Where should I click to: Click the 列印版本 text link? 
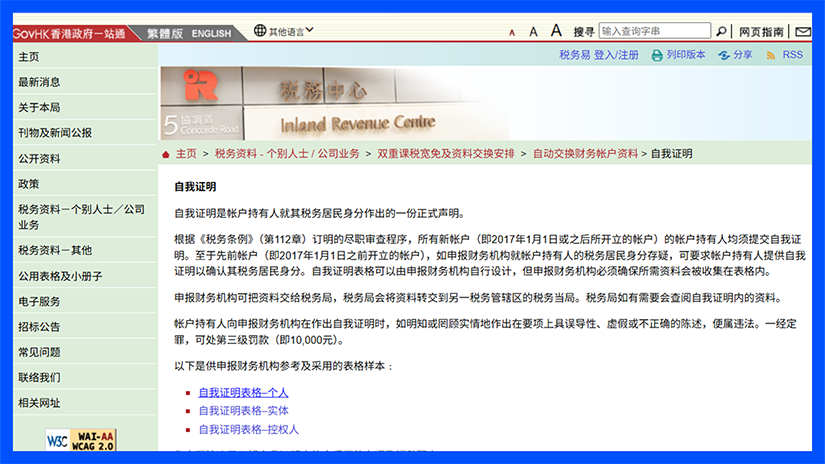pos(686,55)
